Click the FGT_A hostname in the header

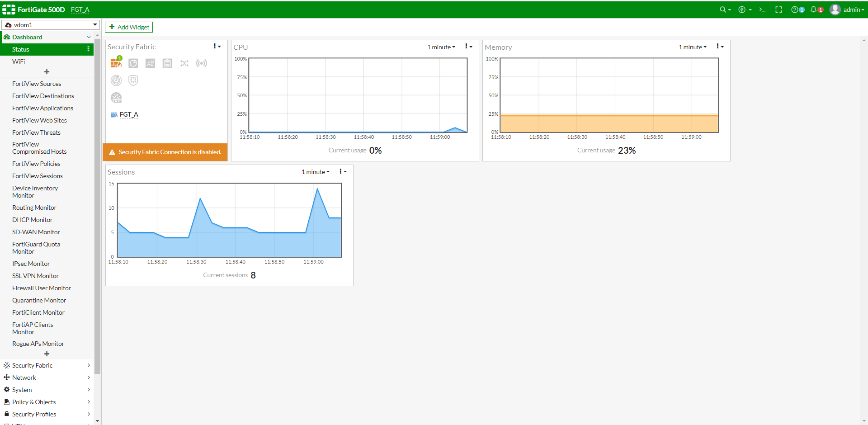pyautogui.click(x=80, y=9)
